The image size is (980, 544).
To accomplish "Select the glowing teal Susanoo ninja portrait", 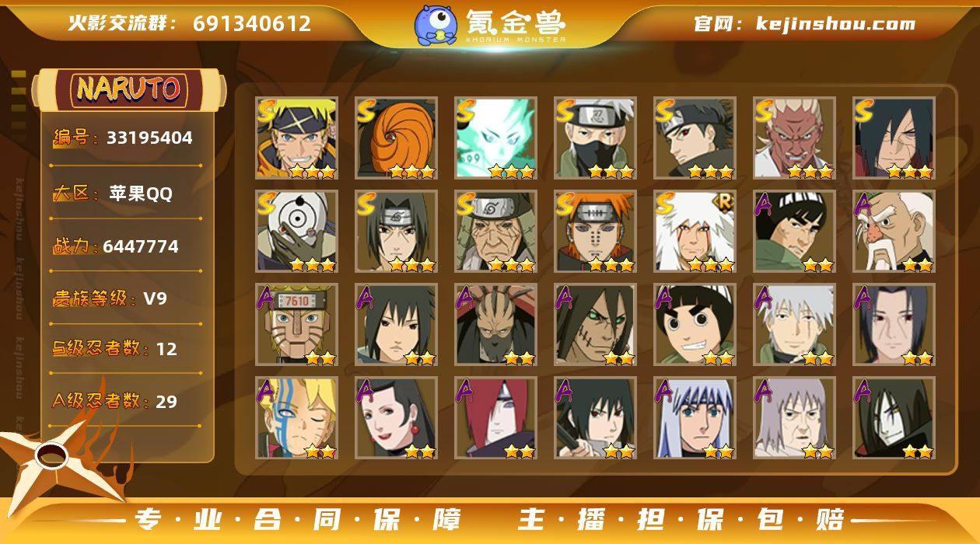I will [x=495, y=138].
